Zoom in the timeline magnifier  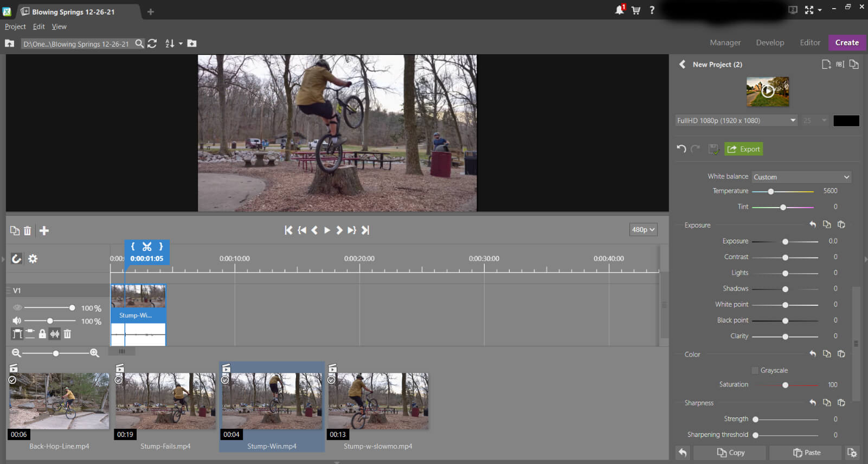coord(94,353)
